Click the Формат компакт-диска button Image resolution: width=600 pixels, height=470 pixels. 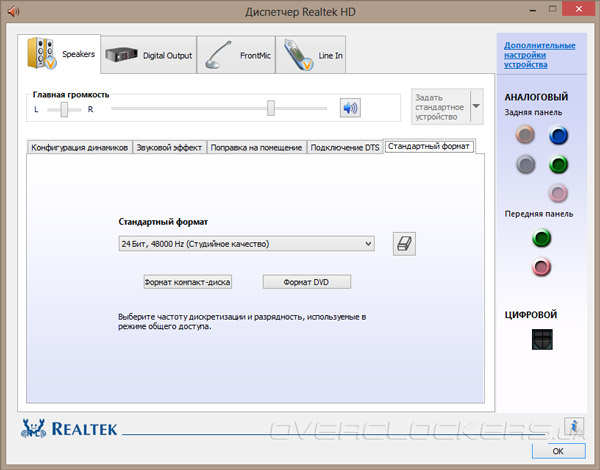(x=188, y=282)
